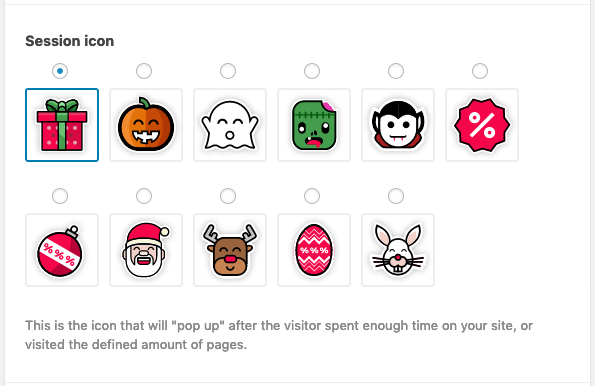Select radio above the percent badge

pos(480,71)
